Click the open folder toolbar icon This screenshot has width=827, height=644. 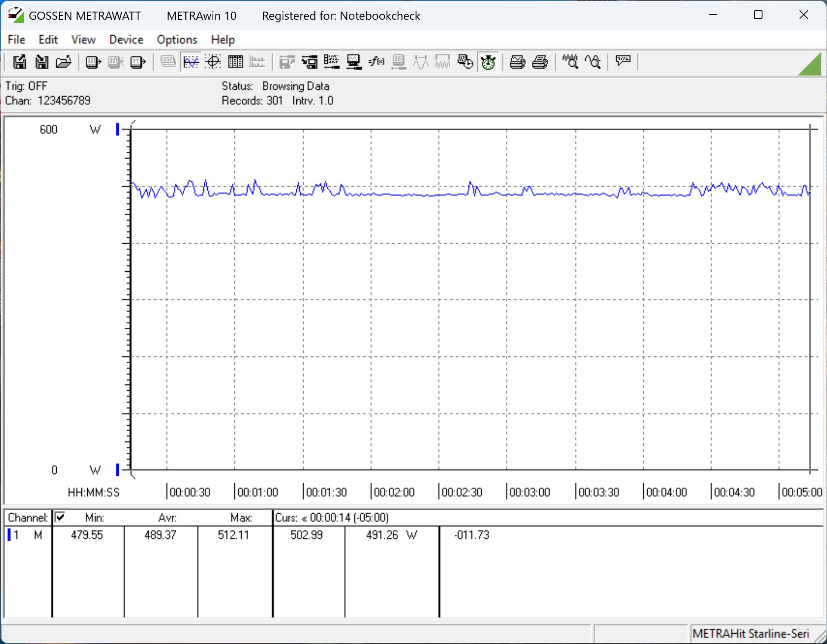(64, 62)
